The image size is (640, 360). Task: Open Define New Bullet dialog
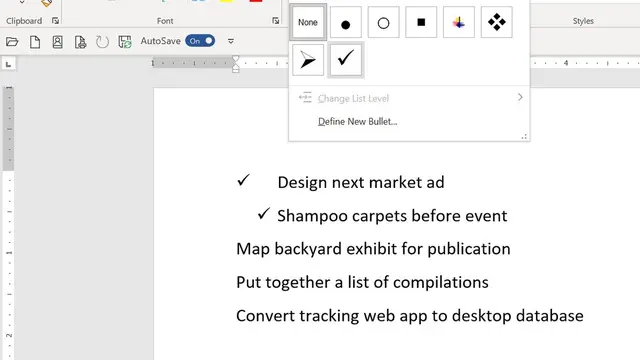pos(358,121)
